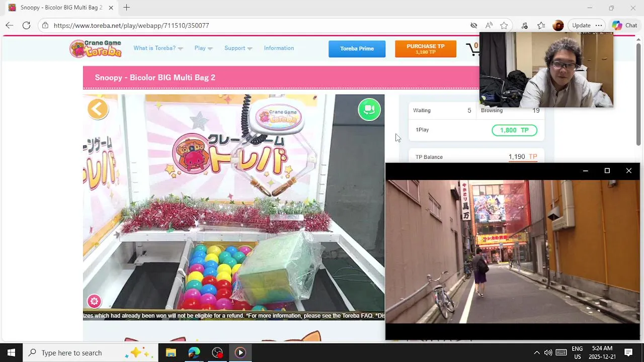Select the Snoopy - Bicolor BIG Multi Bag tab

pyautogui.click(x=60, y=8)
